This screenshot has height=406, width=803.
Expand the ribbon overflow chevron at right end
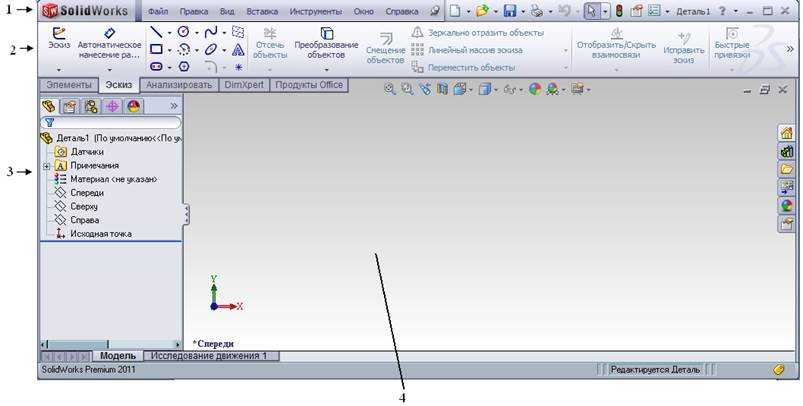pyautogui.click(x=792, y=49)
